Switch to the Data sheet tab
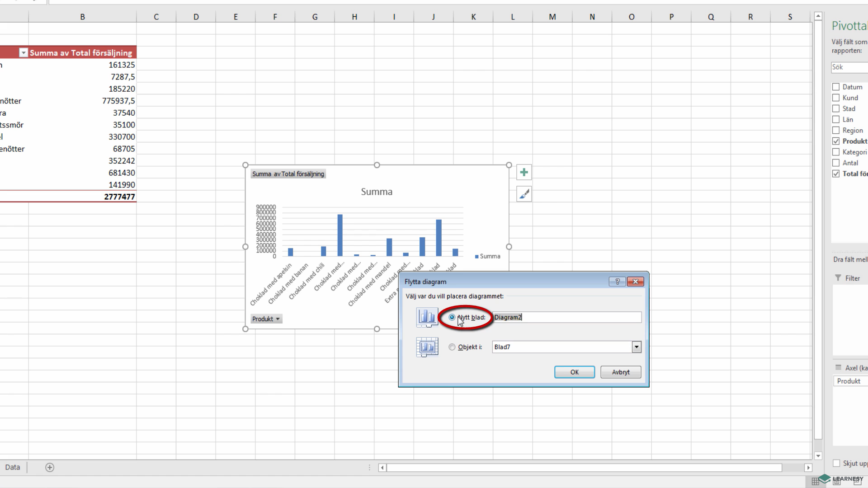This screenshot has width=868, height=488. [13, 467]
